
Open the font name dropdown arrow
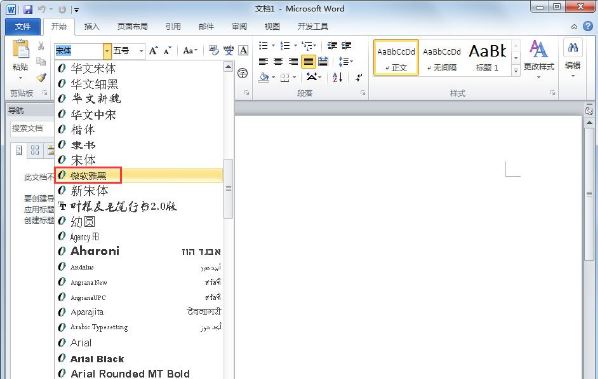tap(107, 51)
